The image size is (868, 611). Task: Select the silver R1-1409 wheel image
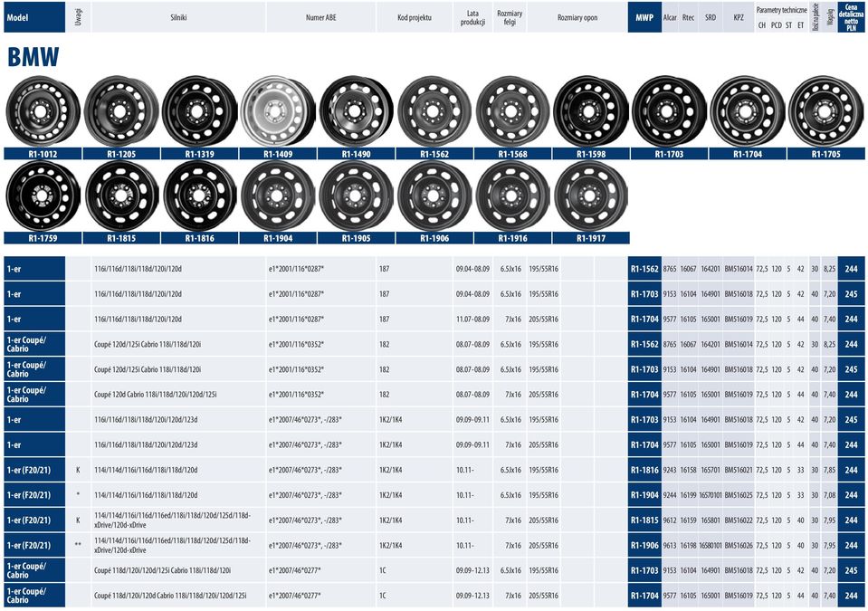[x=278, y=110]
